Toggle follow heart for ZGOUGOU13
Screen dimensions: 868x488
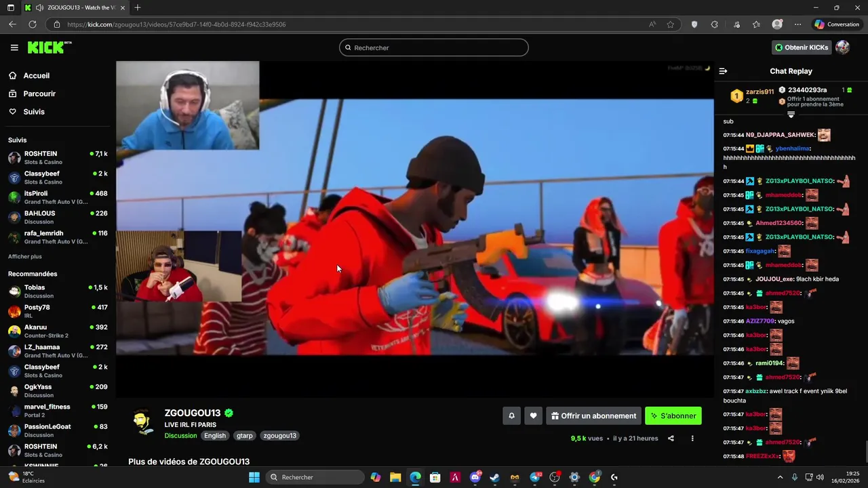533,416
